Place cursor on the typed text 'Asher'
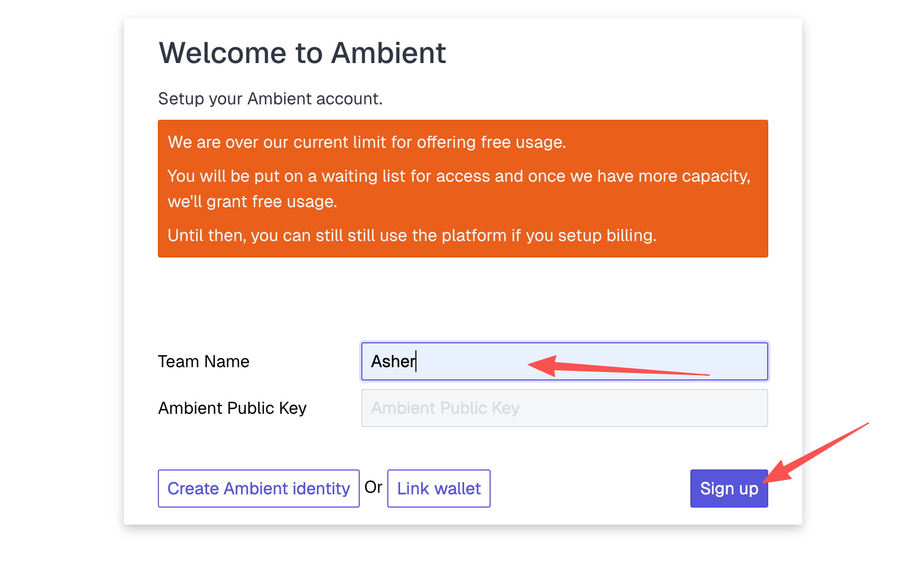The width and height of the screenshot is (924, 568). pos(393,361)
